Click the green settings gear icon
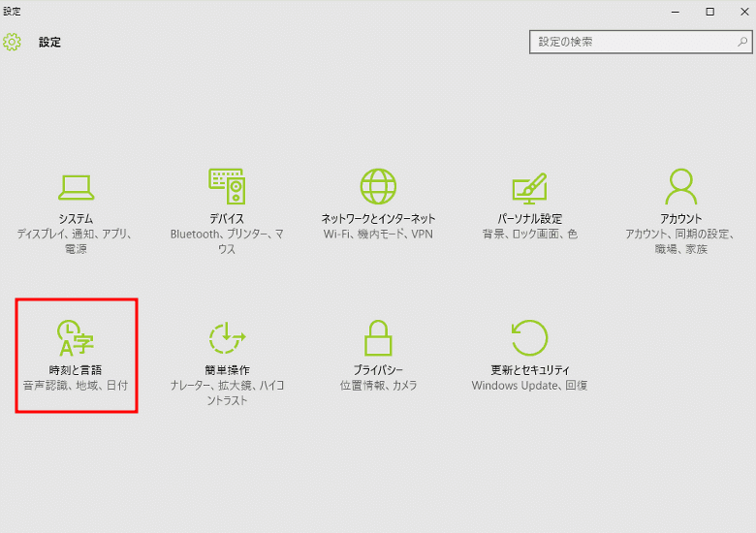756x533 pixels. pos(12,42)
